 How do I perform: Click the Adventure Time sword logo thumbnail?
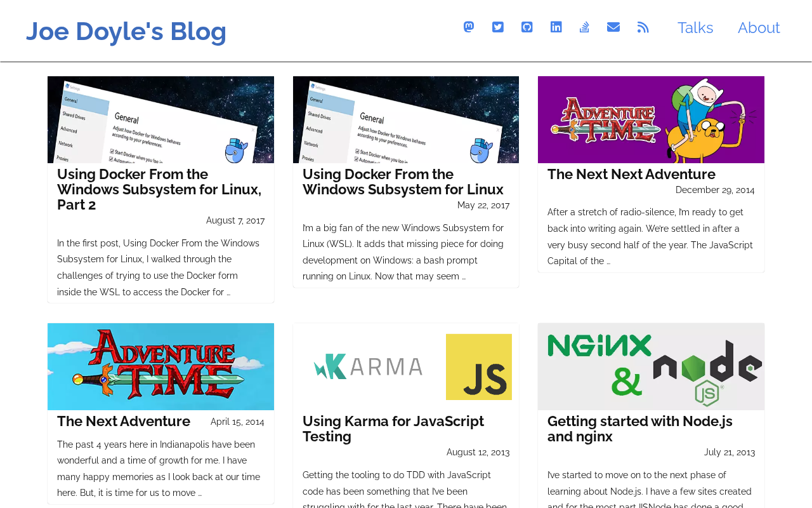click(160, 366)
